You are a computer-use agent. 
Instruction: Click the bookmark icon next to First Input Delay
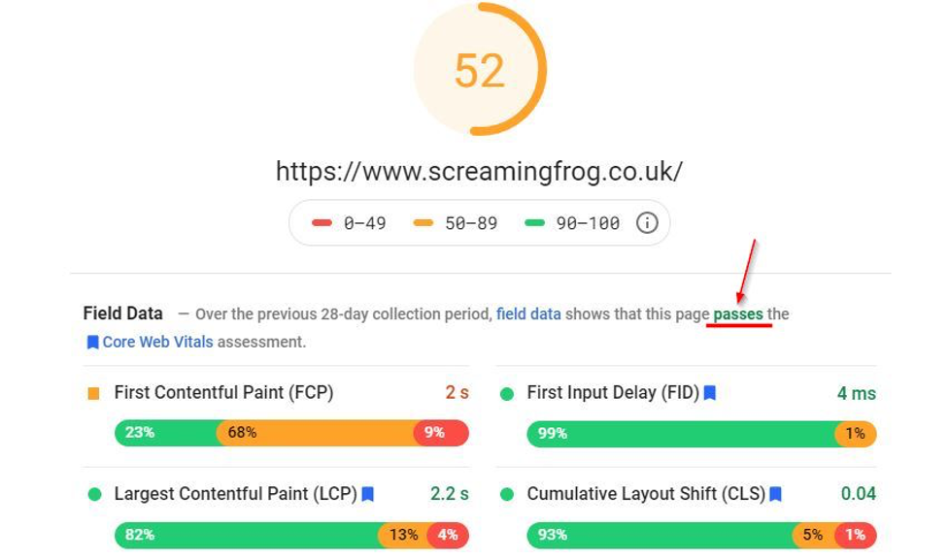pos(711,393)
